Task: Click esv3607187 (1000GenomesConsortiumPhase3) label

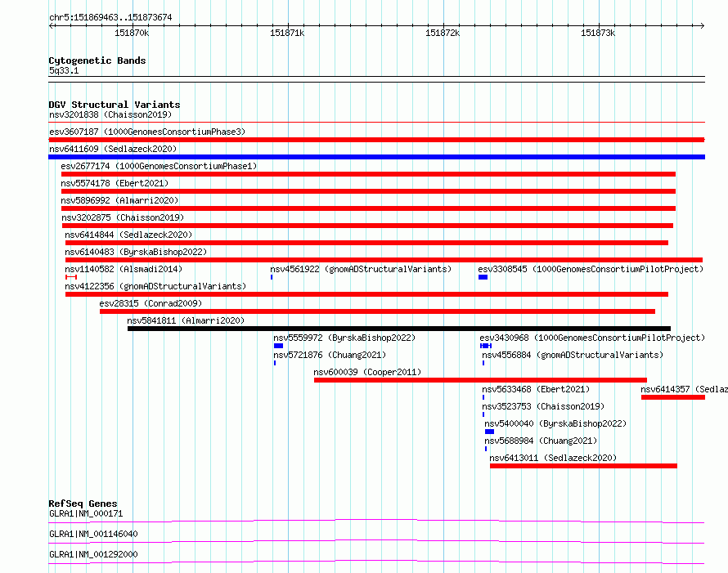Action: 147,132
